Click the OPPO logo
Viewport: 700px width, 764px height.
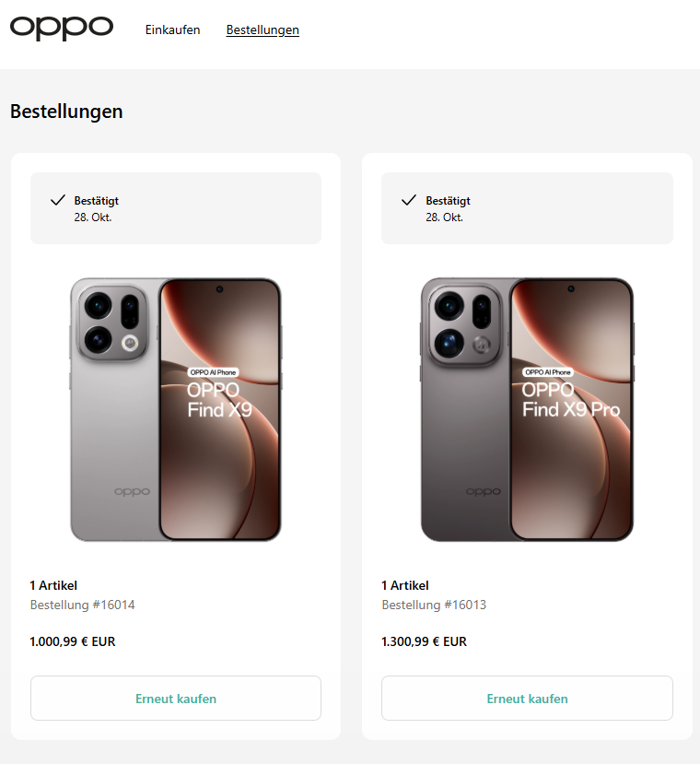click(x=62, y=29)
